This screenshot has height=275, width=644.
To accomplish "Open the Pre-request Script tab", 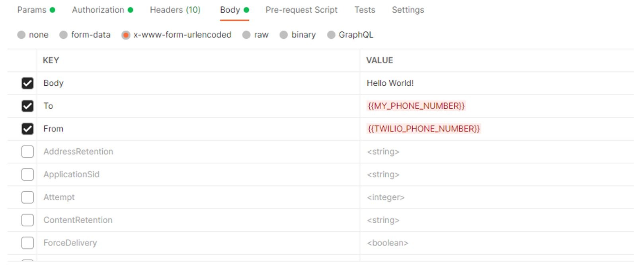I will (x=301, y=10).
